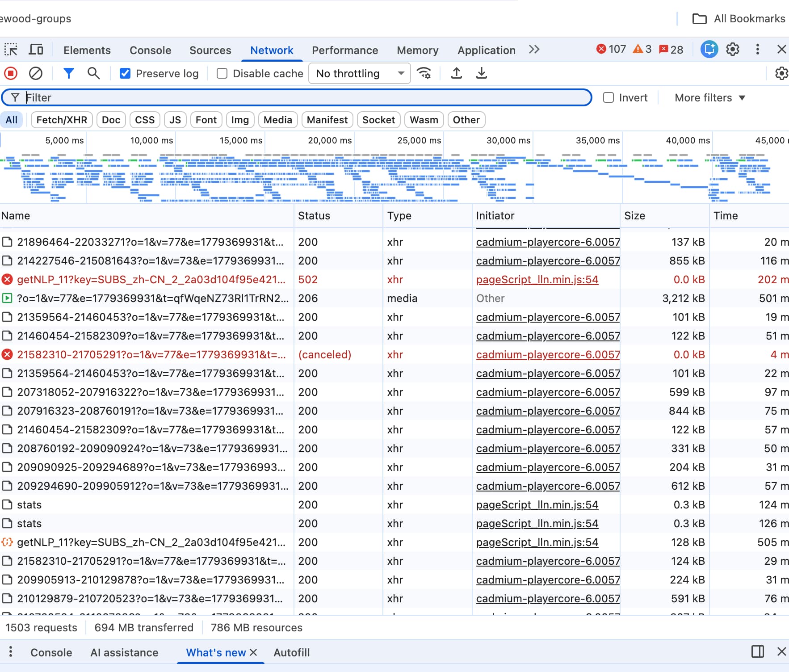Toggle device toolbar icon

pyautogui.click(x=36, y=50)
